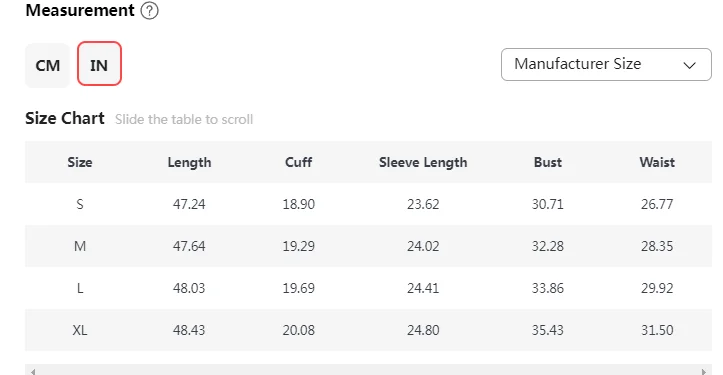Click the Sleeve Length column header
The height and width of the screenshot is (375, 723).
(x=423, y=162)
